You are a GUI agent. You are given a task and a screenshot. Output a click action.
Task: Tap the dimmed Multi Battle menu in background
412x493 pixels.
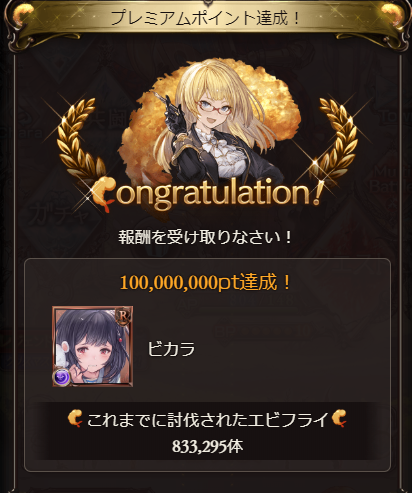pyautogui.click(x=392, y=180)
